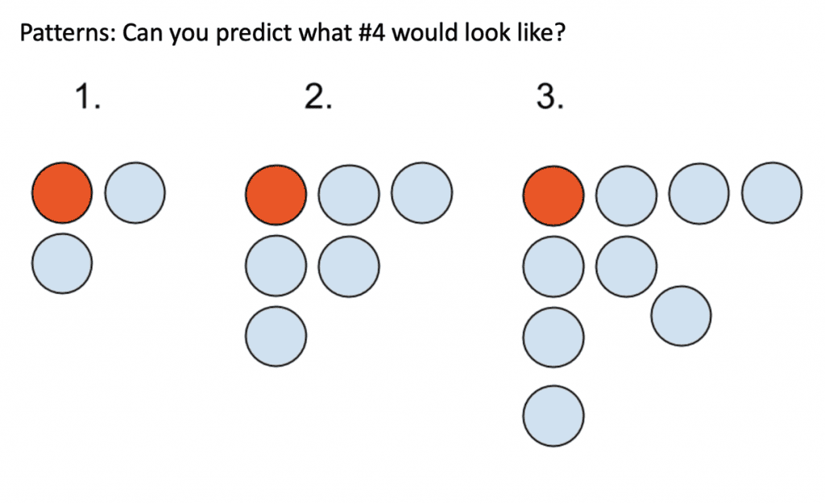The image size is (825, 504).
Task: Click the bottom-most circle in pattern 3
Action: coord(553,416)
